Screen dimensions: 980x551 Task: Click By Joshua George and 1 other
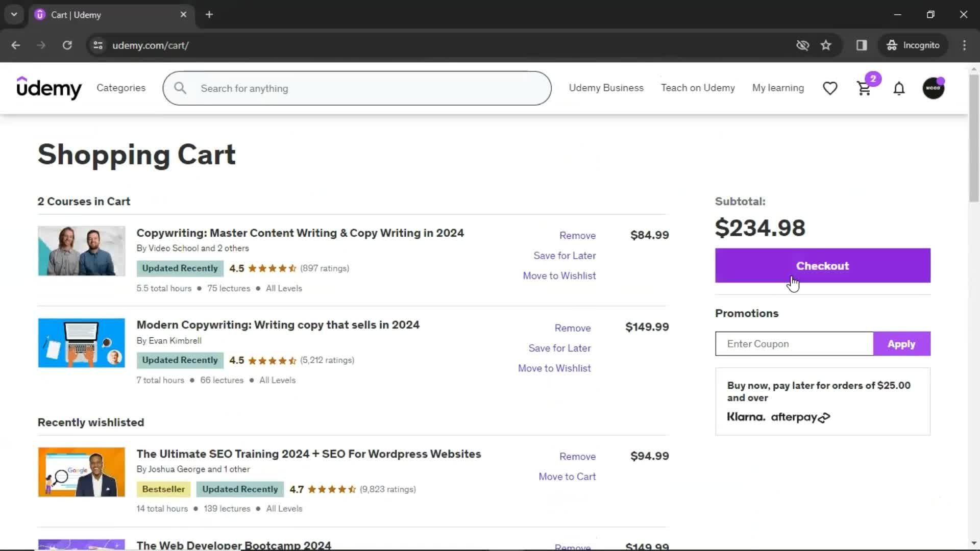[193, 469]
